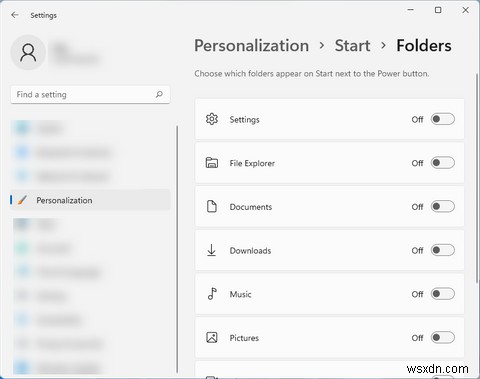Click the paintbrush icon next to Personalization
The height and width of the screenshot is (379, 480).
22,200
